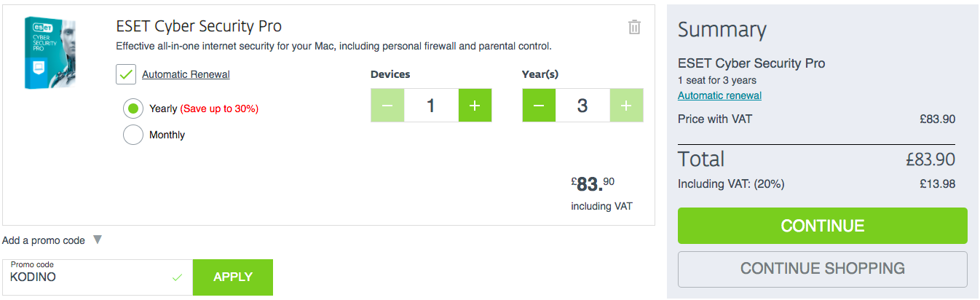
Task: Increase years with the plus button
Action: pyautogui.click(x=626, y=106)
